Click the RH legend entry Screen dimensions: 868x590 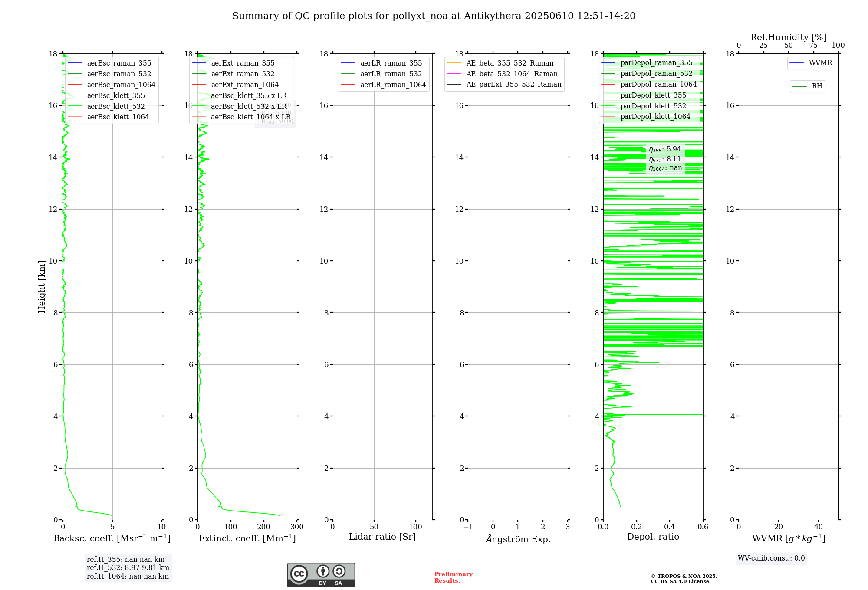point(808,87)
